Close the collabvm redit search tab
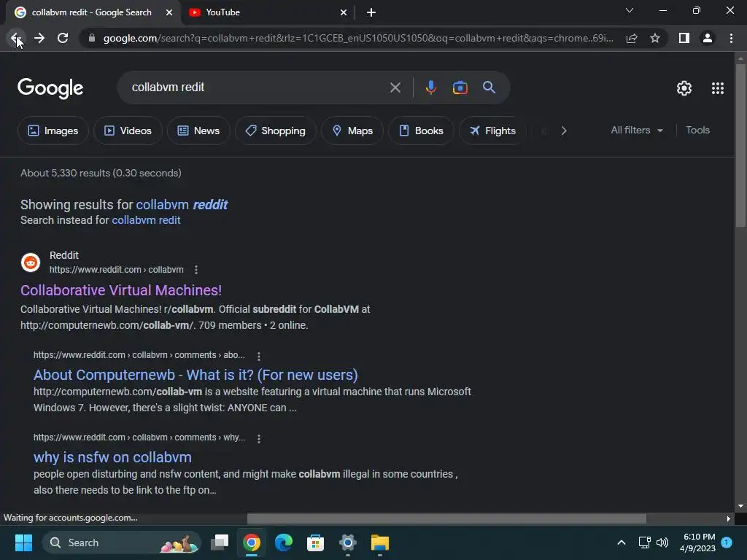This screenshot has height=560, width=747. pos(169,12)
